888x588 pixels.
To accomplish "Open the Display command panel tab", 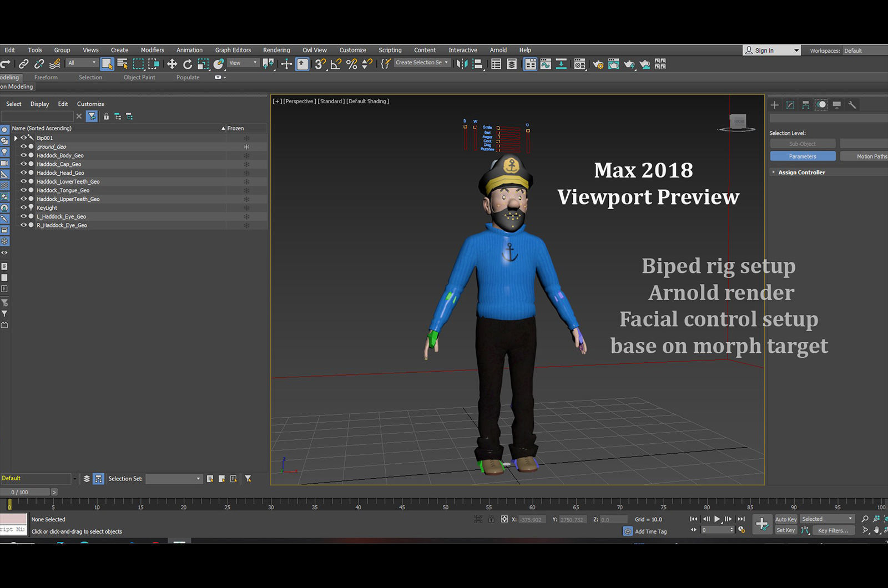I will (837, 105).
